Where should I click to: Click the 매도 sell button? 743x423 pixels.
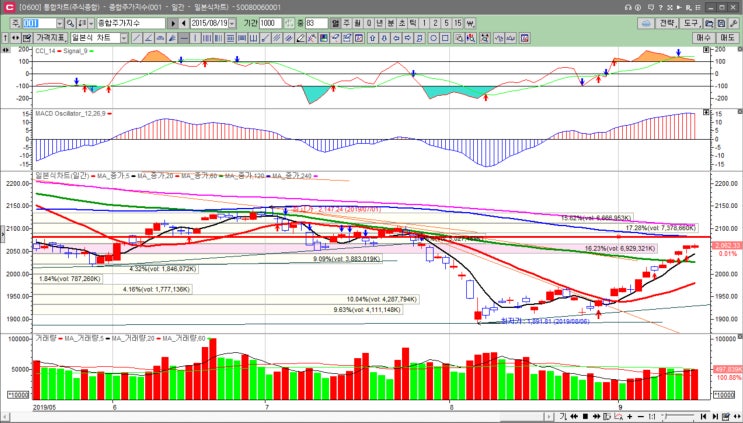(728, 38)
